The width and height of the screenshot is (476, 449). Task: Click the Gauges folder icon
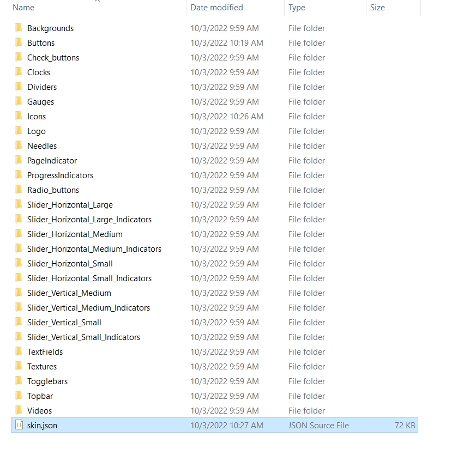click(19, 101)
